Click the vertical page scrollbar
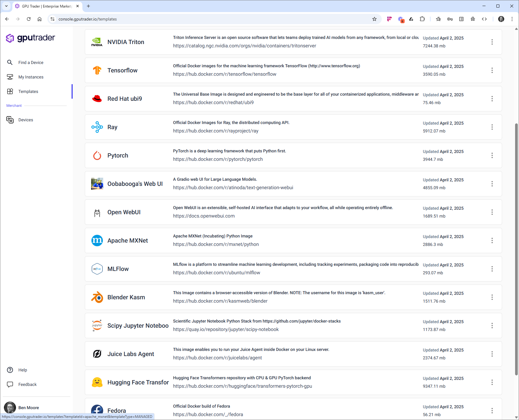Screen dimensions: 519x420 (516, 249)
